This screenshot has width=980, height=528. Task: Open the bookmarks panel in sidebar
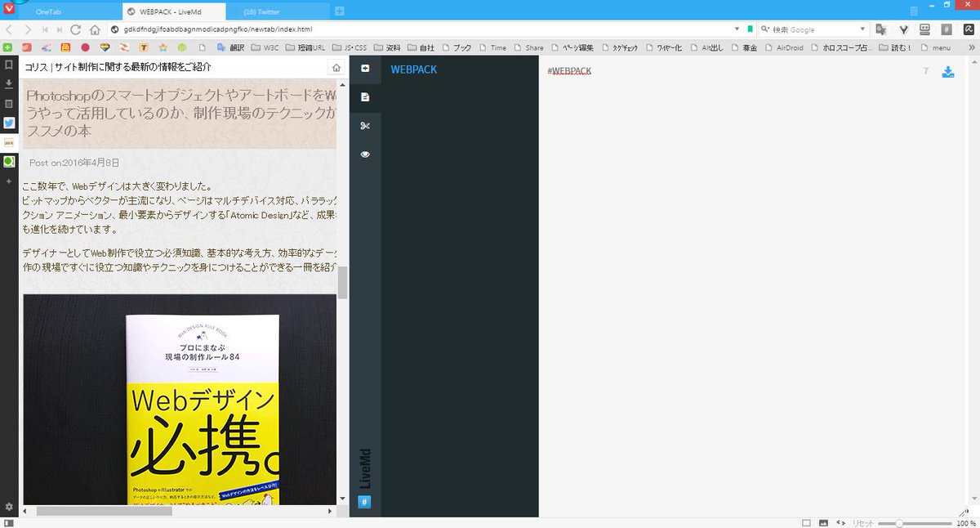[x=9, y=64]
